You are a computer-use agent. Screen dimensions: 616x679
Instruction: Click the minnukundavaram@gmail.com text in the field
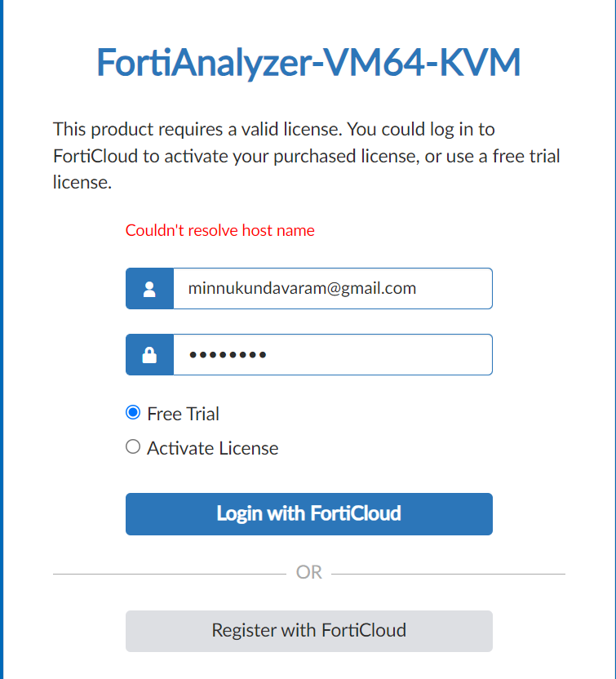click(302, 288)
